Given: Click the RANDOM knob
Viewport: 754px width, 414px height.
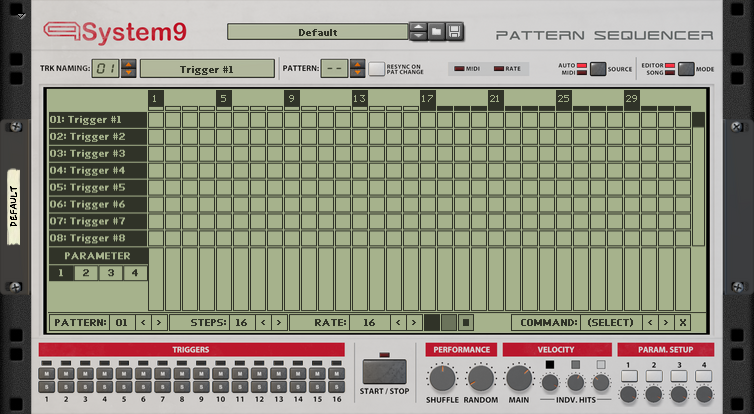Looking at the screenshot, I should click(481, 378).
